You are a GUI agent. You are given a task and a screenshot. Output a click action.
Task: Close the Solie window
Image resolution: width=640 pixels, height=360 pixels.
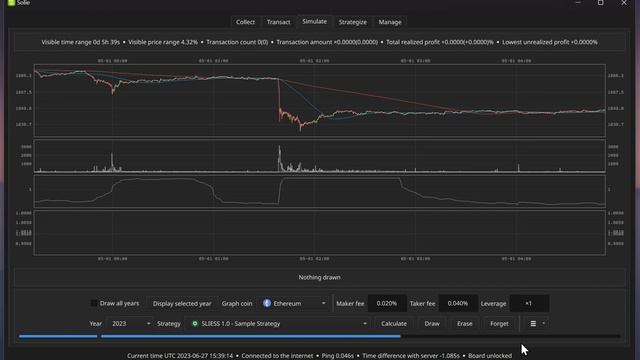click(624, 2)
